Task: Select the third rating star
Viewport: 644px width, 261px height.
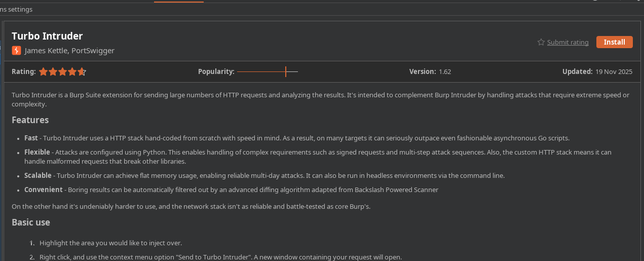Action: coord(62,72)
